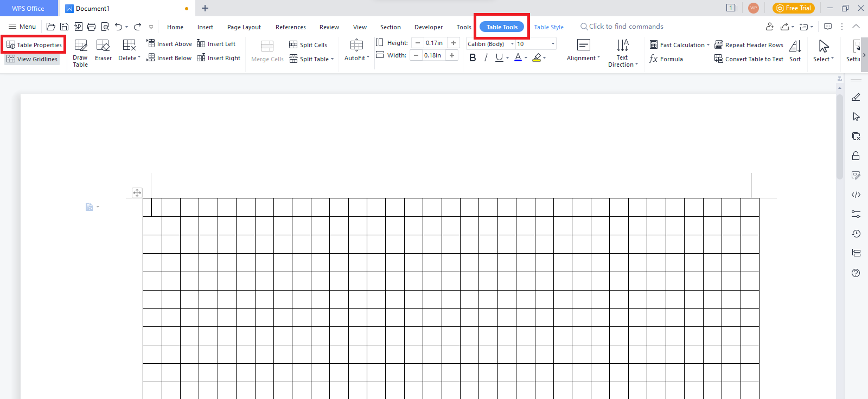
Task: Click the Sort icon
Action: click(x=795, y=51)
